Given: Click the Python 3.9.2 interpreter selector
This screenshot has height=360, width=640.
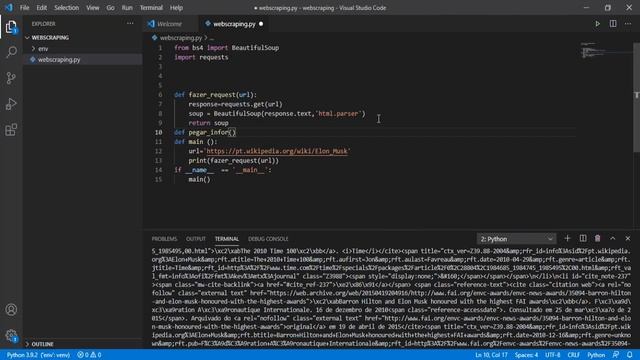Looking at the screenshot, I should pos(38,355).
